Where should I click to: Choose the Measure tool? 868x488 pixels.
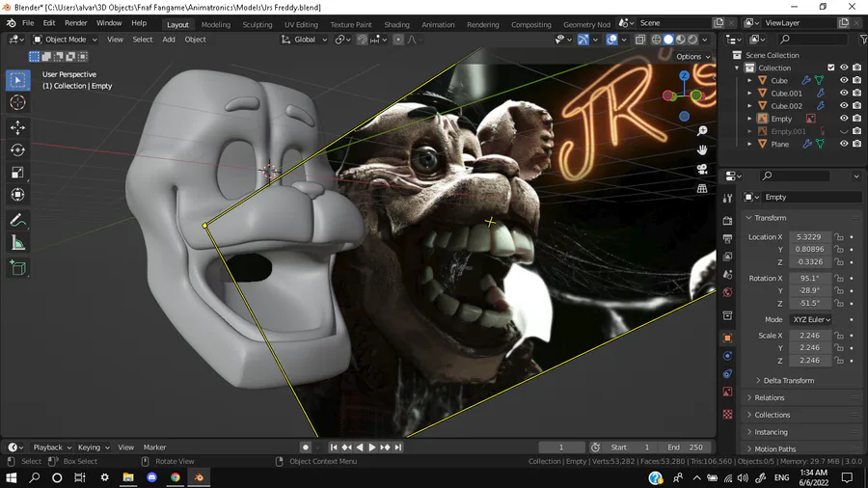(x=17, y=243)
